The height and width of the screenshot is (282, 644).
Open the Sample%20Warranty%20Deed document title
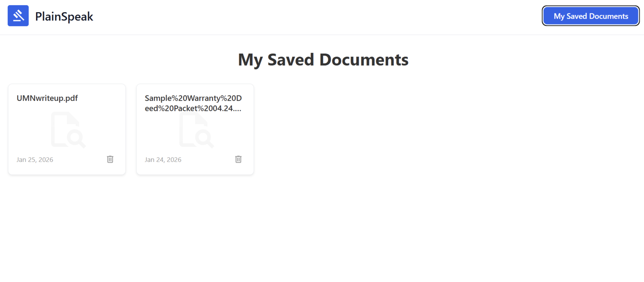193,103
